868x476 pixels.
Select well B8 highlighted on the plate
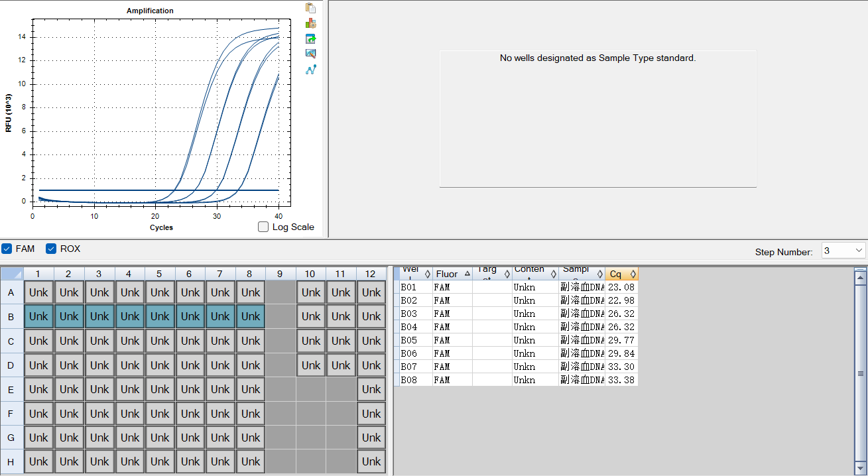click(x=251, y=317)
